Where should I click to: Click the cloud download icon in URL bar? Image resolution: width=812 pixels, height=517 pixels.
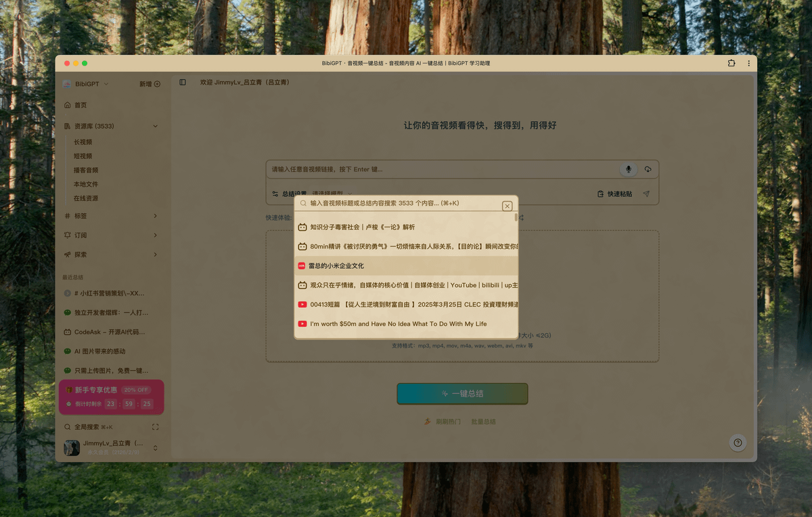(x=648, y=169)
